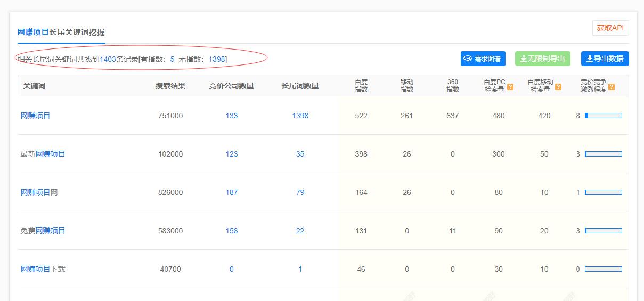The height and width of the screenshot is (301, 644).
Task: Click the 移动指数 column header
Action: (407, 86)
